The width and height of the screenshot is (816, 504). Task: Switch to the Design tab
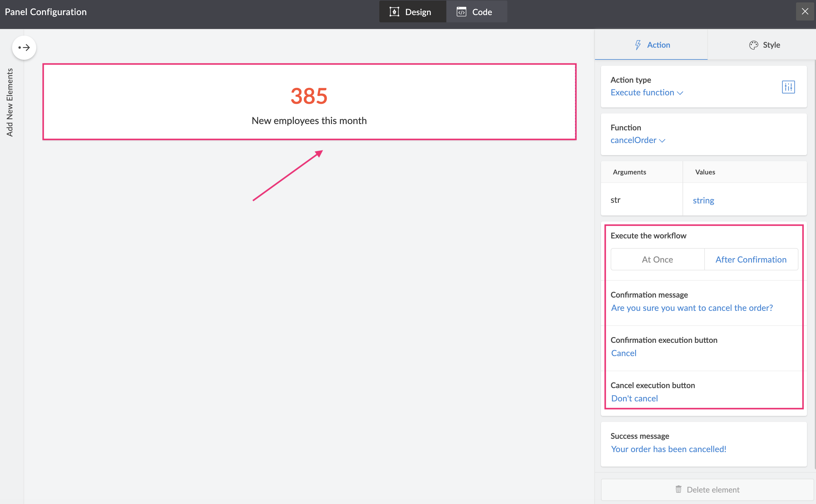point(413,12)
